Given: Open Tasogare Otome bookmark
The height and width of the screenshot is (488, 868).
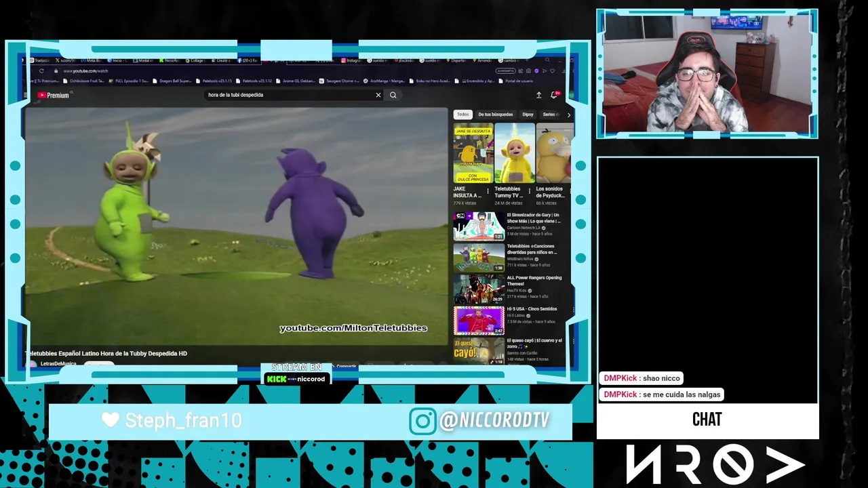Looking at the screenshot, I should 340,81.
